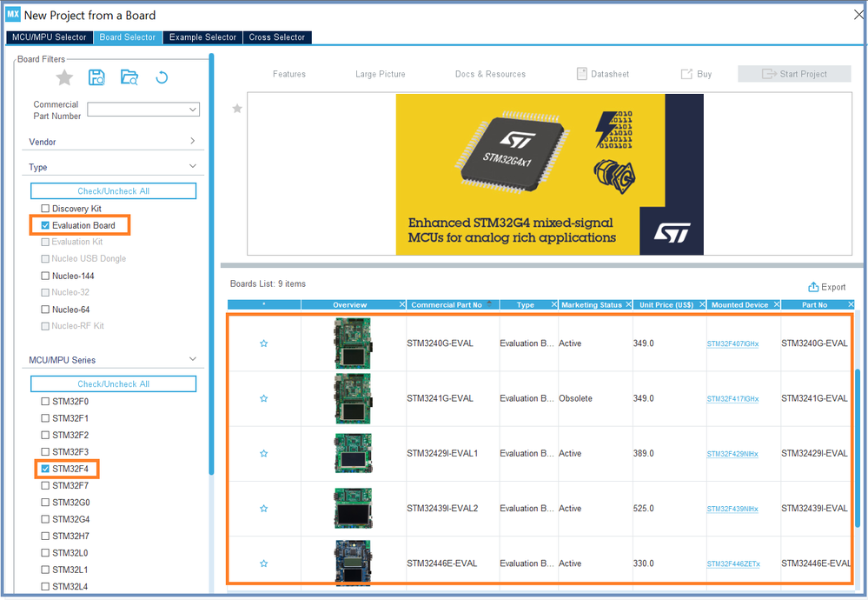Favorite the STM3240G-EVAL board star
Screen dimensions: 868x600
264,343
